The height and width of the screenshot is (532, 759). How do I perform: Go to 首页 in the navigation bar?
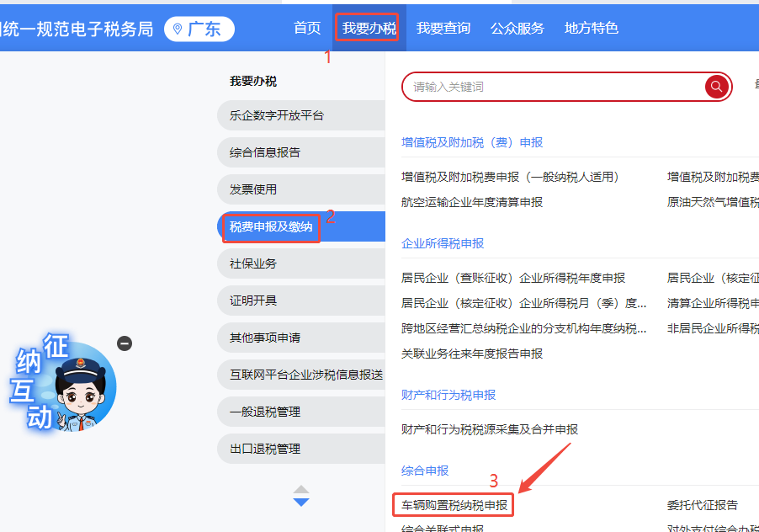307,29
